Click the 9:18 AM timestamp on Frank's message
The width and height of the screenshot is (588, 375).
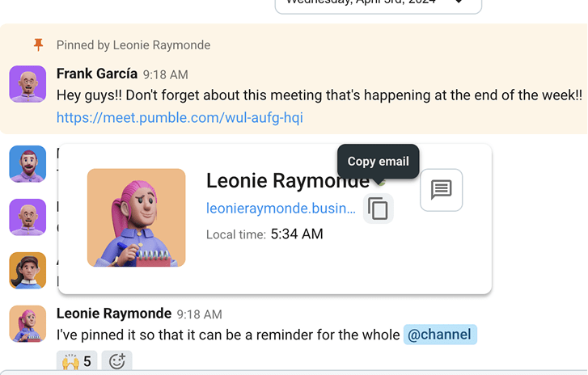[165, 74]
